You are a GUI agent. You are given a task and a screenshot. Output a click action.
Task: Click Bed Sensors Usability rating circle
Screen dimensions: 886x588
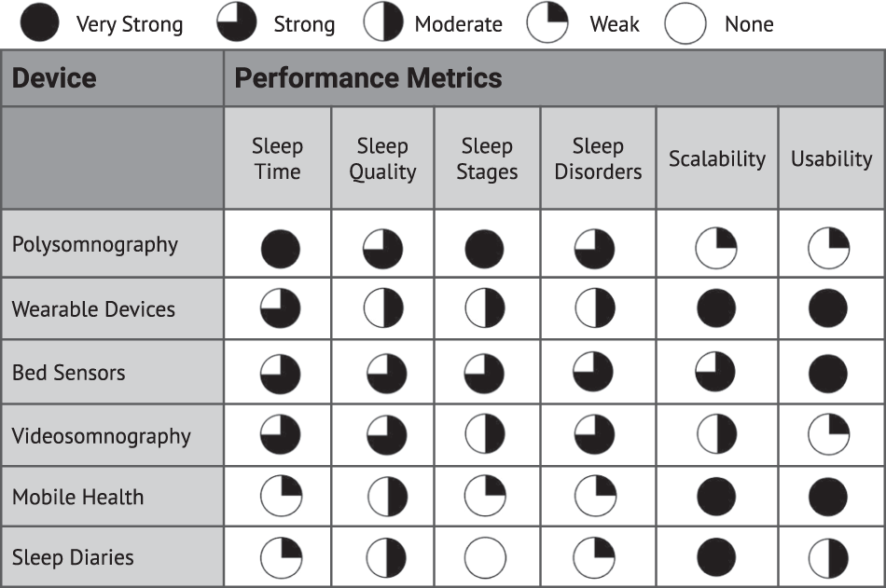click(828, 373)
